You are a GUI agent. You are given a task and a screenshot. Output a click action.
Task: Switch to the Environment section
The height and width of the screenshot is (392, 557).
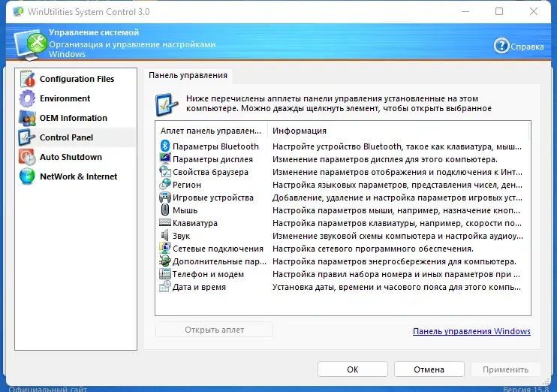tap(76, 98)
